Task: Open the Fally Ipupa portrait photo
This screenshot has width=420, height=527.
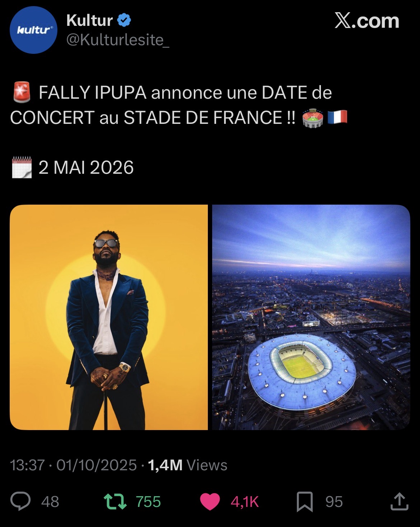Action: 109,317
